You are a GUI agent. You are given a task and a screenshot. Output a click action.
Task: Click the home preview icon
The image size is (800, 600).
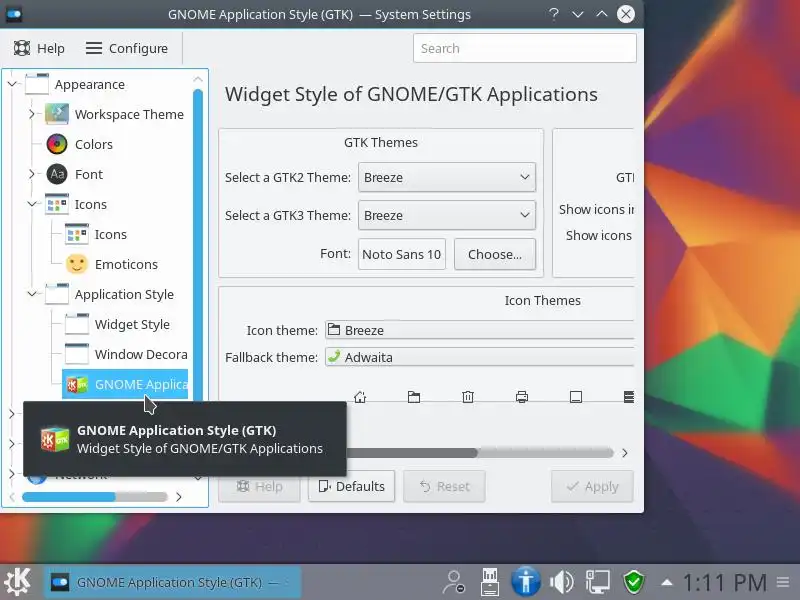[360, 397]
